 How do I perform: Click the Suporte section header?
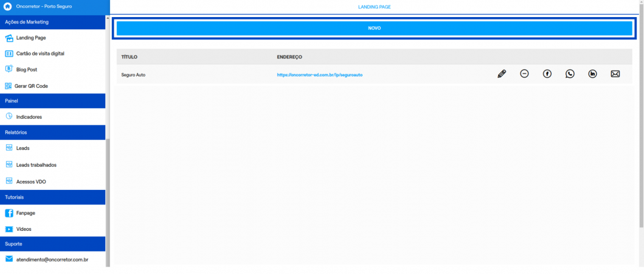point(52,244)
